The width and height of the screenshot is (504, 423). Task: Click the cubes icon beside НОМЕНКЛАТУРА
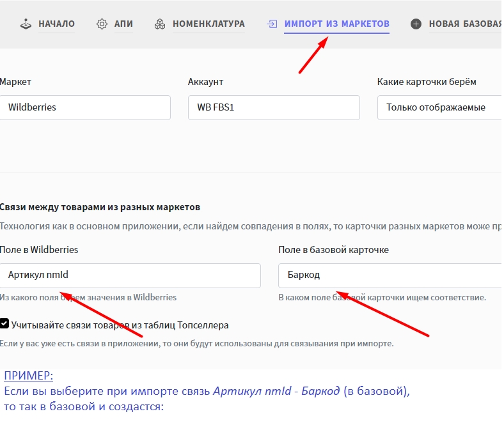click(x=160, y=24)
